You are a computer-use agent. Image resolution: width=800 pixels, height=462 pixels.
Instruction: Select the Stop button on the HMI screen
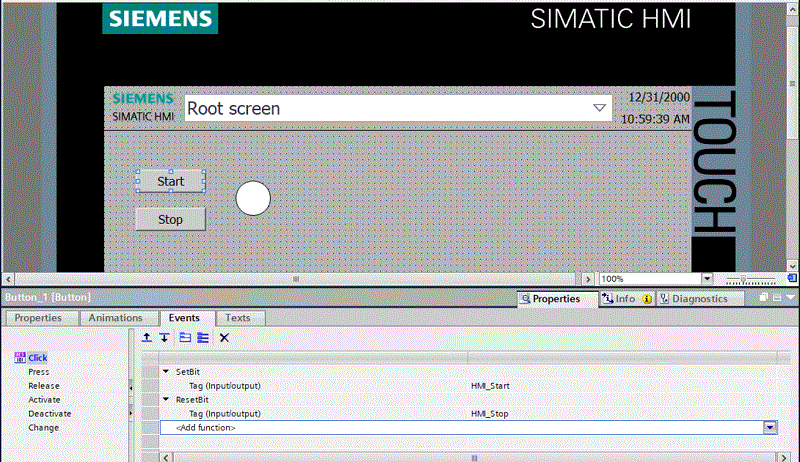(170, 219)
